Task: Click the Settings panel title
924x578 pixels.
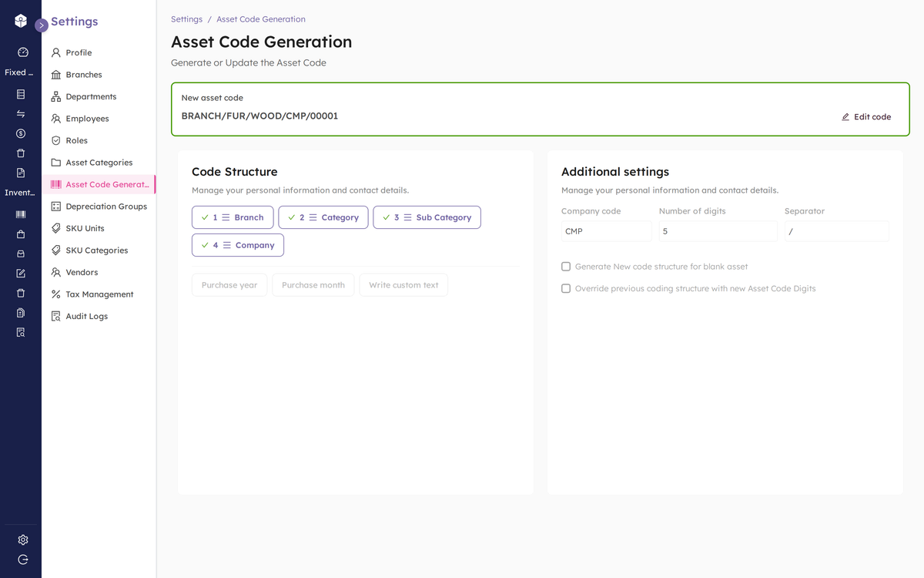Action: (x=75, y=22)
